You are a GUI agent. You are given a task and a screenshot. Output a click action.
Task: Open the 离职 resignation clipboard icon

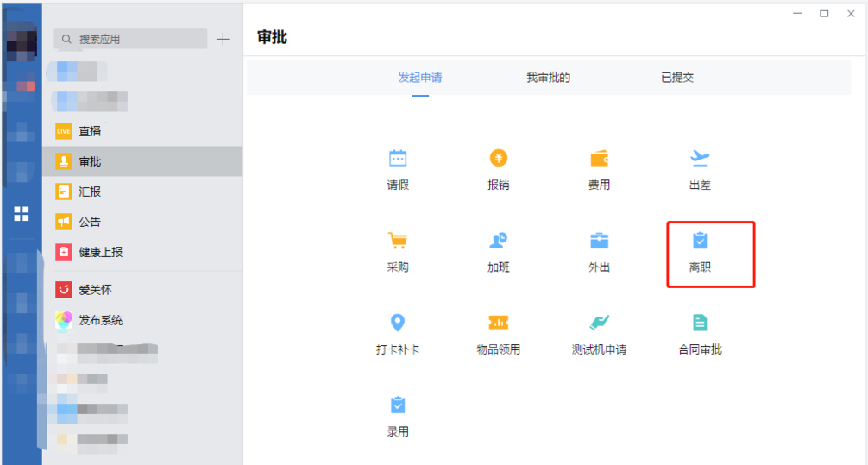tap(700, 241)
